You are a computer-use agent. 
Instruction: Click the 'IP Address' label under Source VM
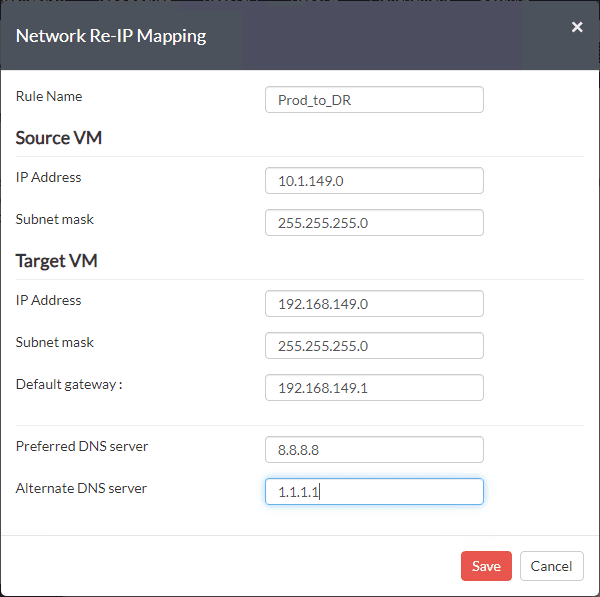point(49,177)
